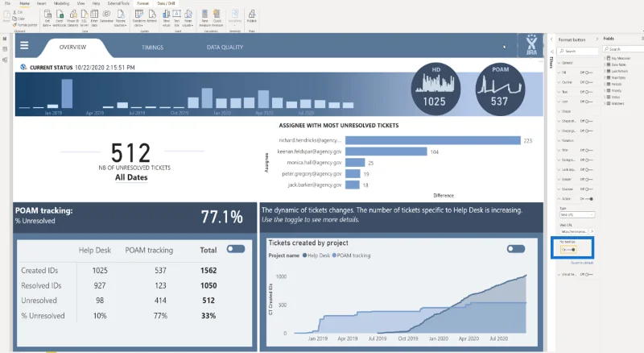Click the JIRA logo icon
Screen dimensions: 644x353
point(531,45)
